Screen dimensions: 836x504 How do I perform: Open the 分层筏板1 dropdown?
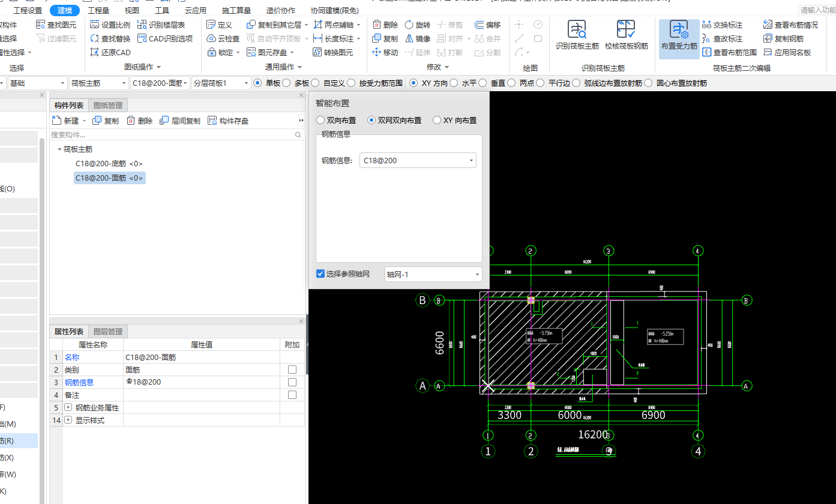(221, 83)
